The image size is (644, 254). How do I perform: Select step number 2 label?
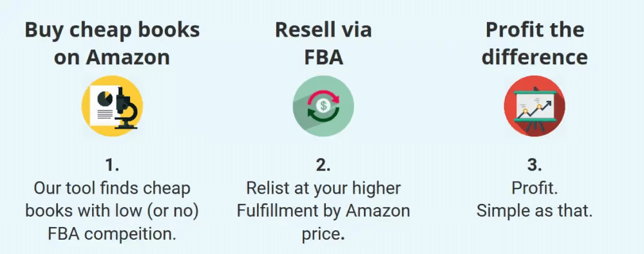point(323,165)
